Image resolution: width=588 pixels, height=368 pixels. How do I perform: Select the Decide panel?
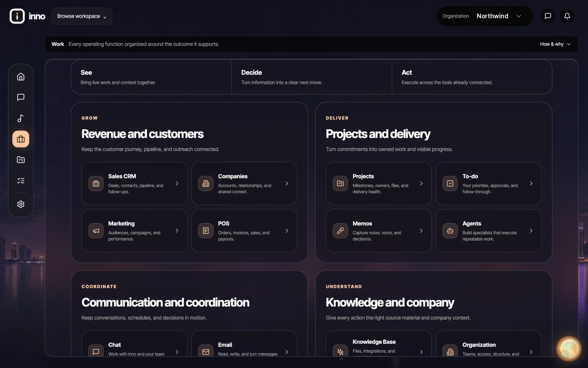tap(312, 77)
